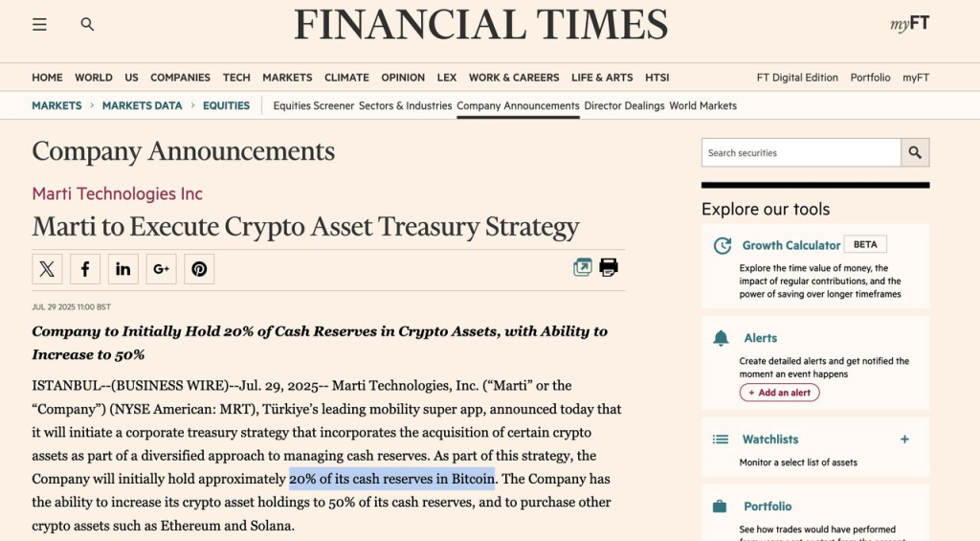This screenshot has width=980, height=541.
Task: Open Marti Technologies Inc company link
Action: [x=118, y=193]
